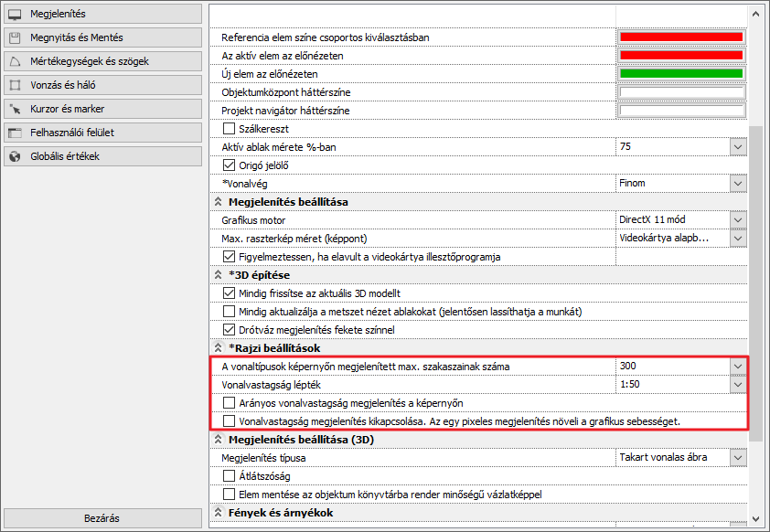Uncheck the Origó jelölő checkbox

(229, 165)
